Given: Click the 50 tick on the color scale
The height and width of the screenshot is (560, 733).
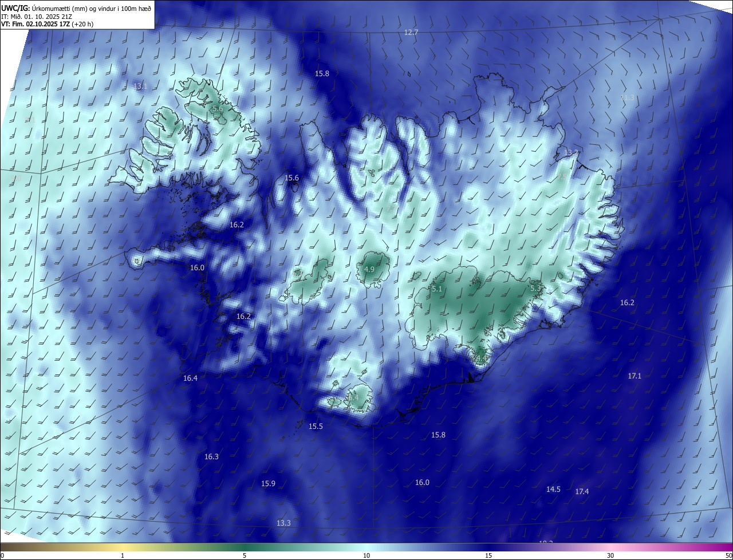Looking at the screenshot, I should (x=728, y=556).
